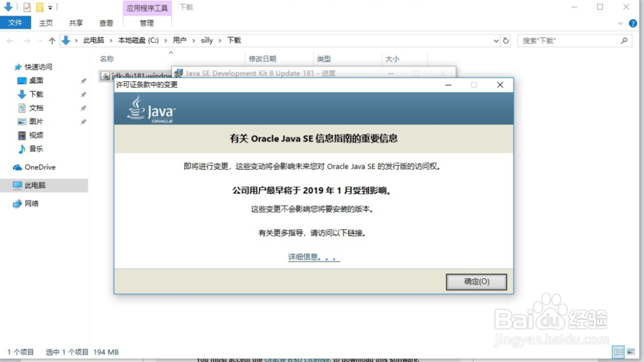Switch to details view icon in status bar

point(618,352)
